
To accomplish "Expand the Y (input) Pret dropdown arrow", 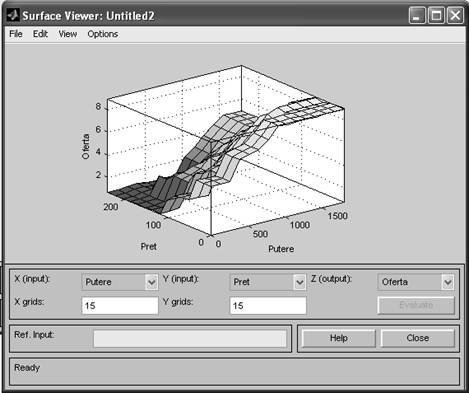I will point(300,282).
